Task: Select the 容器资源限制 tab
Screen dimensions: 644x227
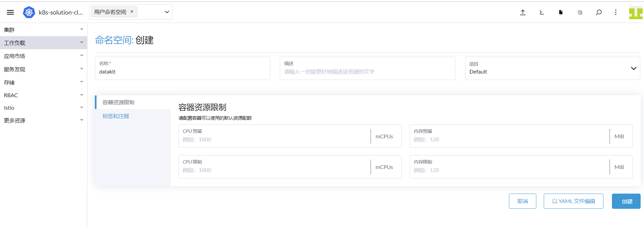Action: (118, 102)
